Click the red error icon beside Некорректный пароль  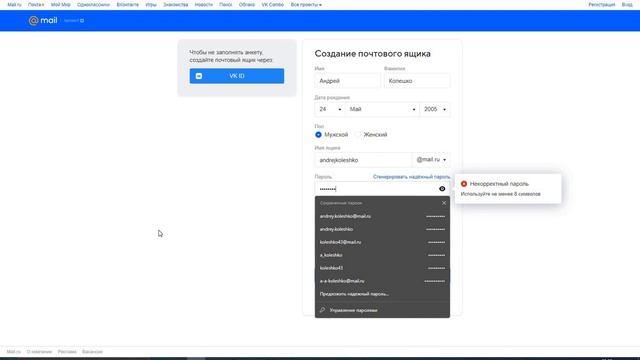[x=464, y=184]
